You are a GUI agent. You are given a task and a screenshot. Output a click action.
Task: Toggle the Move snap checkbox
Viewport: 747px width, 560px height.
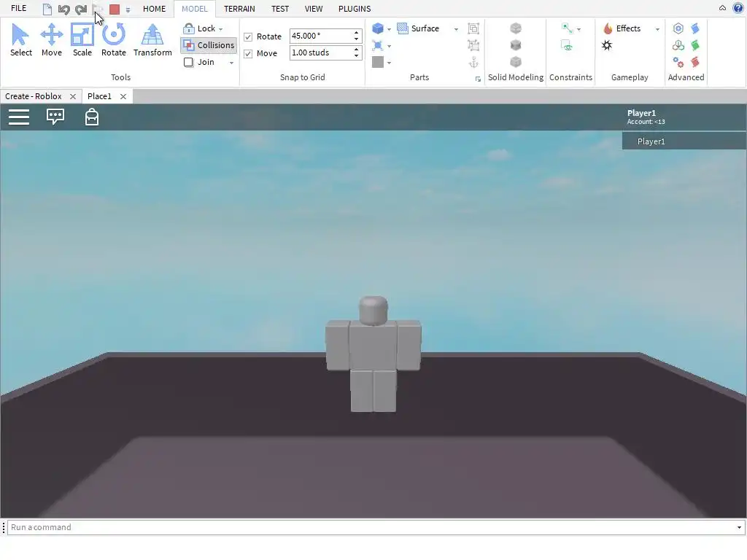[x=248, y=54]
